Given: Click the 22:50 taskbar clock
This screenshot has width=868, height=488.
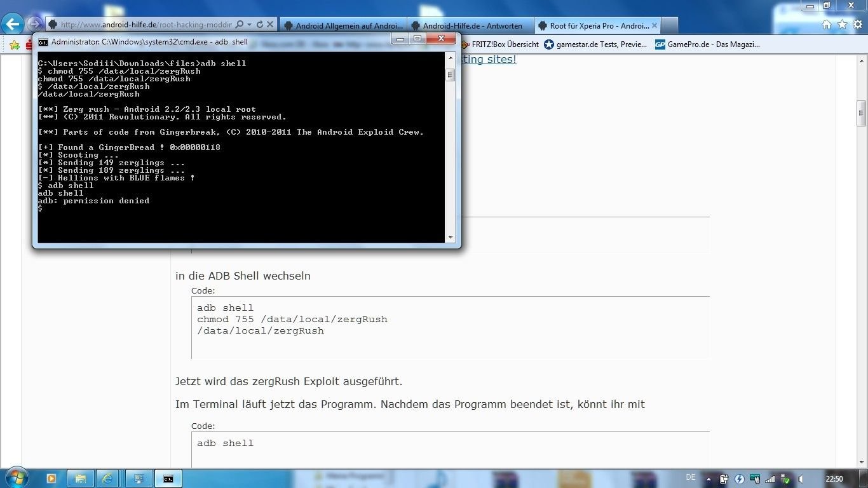Looking at the screenshot, I should pyautogui.click(x=834, y=479).
